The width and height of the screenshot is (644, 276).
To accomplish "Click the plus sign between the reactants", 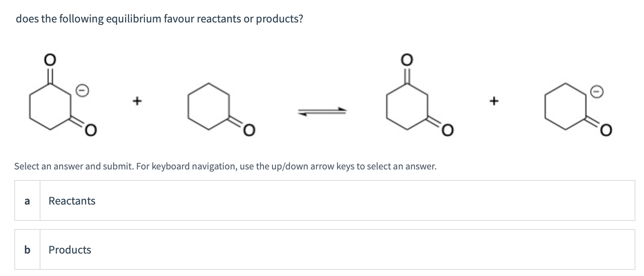I will (x=137, y=99).
